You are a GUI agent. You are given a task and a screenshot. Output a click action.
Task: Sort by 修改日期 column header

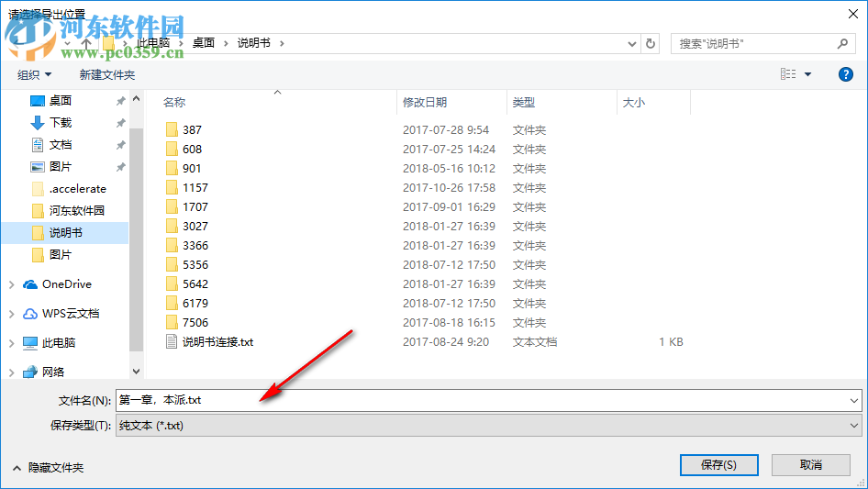(x=425, y=103)
